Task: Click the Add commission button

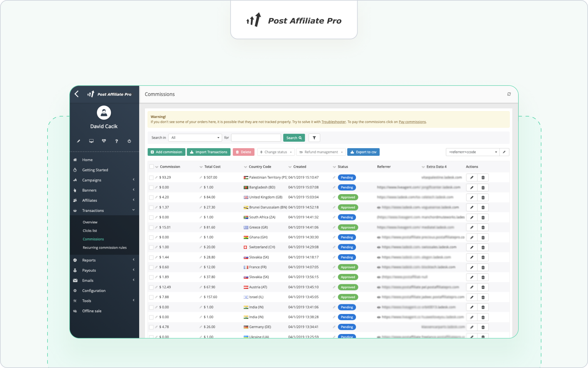Action: tap(166, 152)
